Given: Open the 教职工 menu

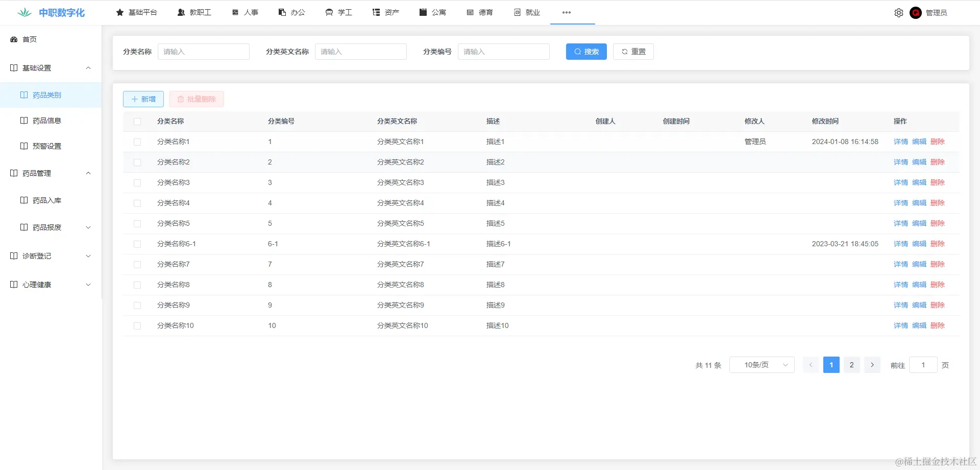Looking at the screenshot, I should tap(194, 12).
